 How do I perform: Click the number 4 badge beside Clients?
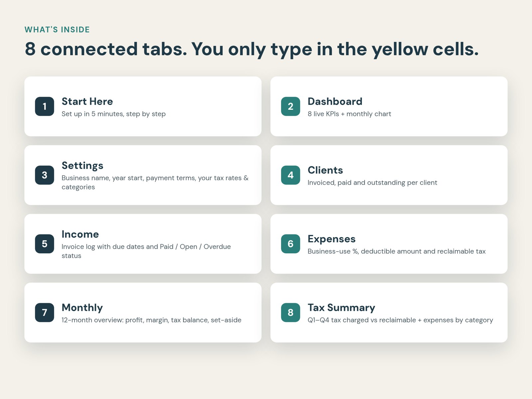coord(291,175)
